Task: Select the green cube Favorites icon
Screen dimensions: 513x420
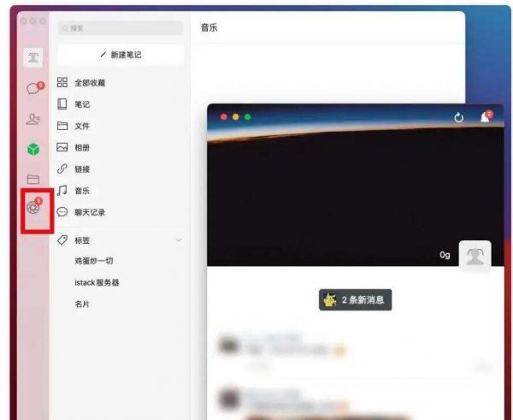Action: click(x=33, y=150)
